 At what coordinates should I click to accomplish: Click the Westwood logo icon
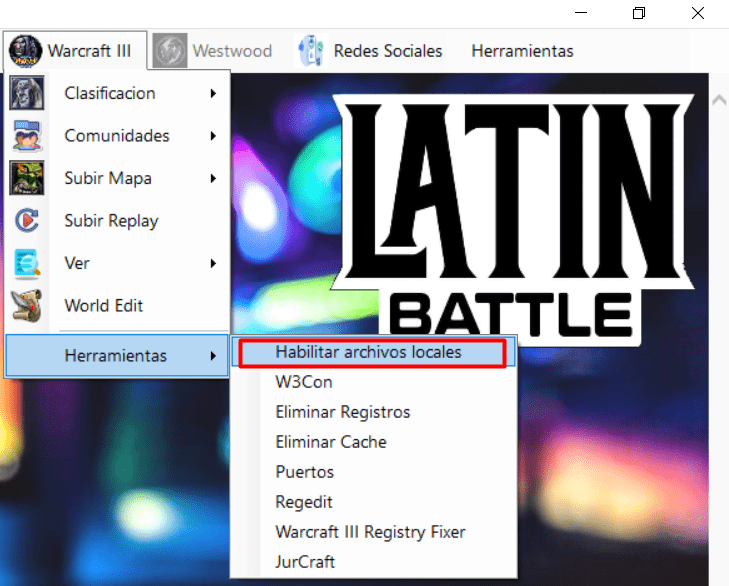click(170, 50)
